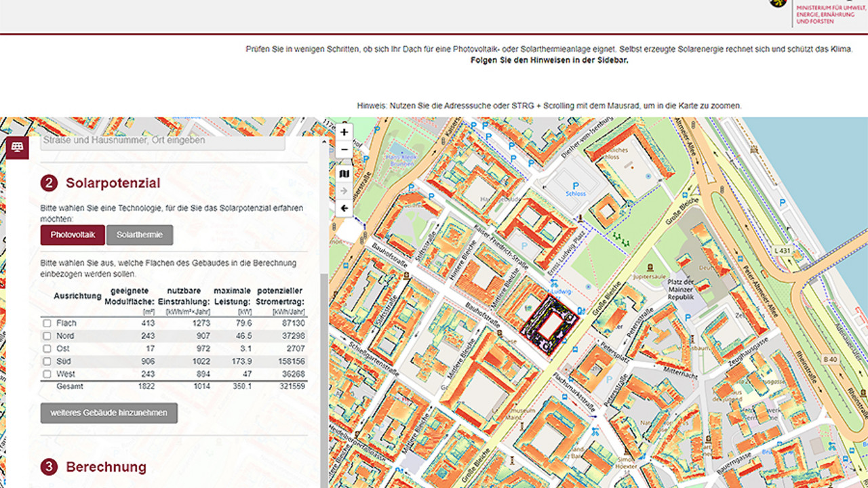Screen dimensions: 868x488
Task: Select the Photovoltaik technology button
Action: [x=73, y=235]
